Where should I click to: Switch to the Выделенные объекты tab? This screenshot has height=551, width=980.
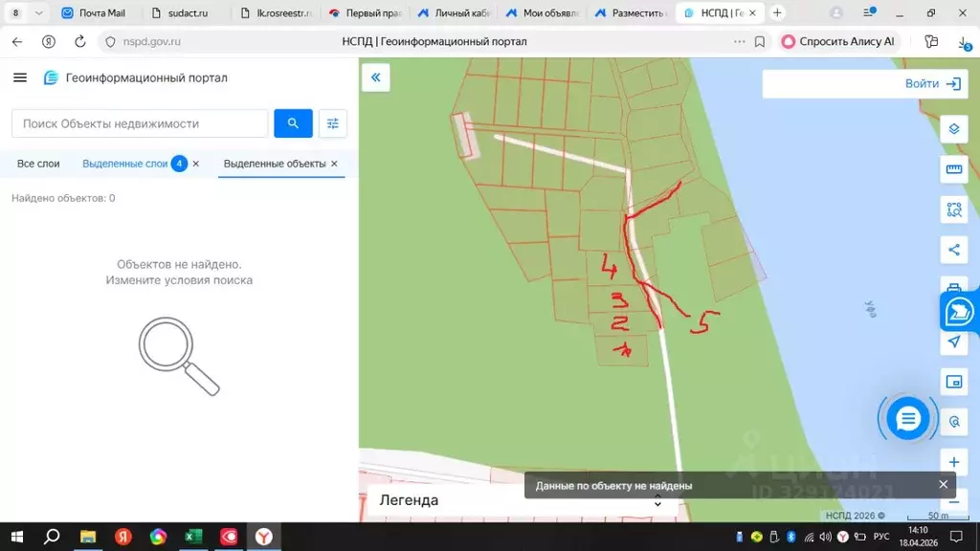point(278,164)
